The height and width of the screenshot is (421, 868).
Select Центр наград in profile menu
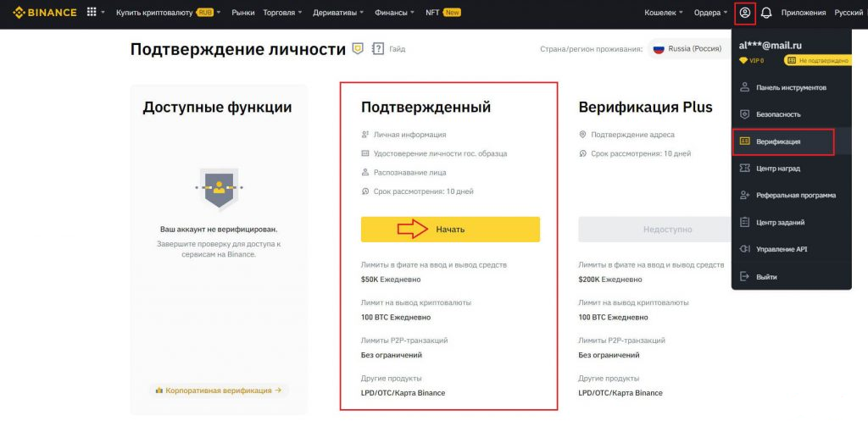click(x=791, y=169)
